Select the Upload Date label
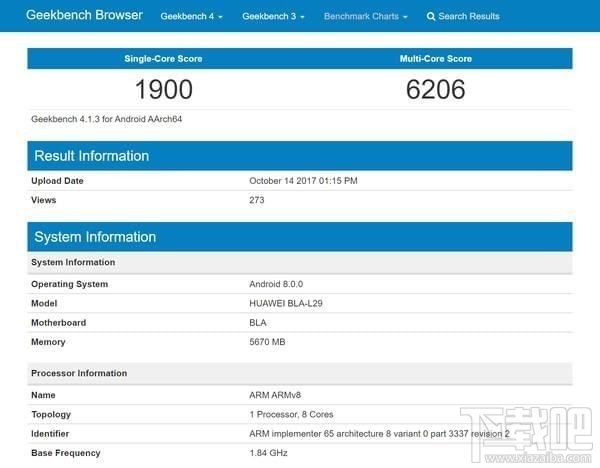The height and width of the screenshot is (468, 600). [57, 181]
